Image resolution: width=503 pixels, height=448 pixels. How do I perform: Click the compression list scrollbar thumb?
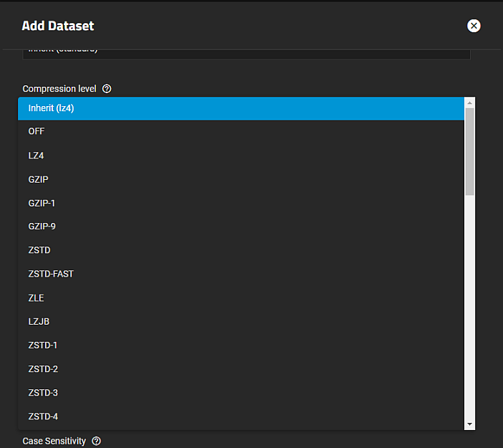coord(470,151)
